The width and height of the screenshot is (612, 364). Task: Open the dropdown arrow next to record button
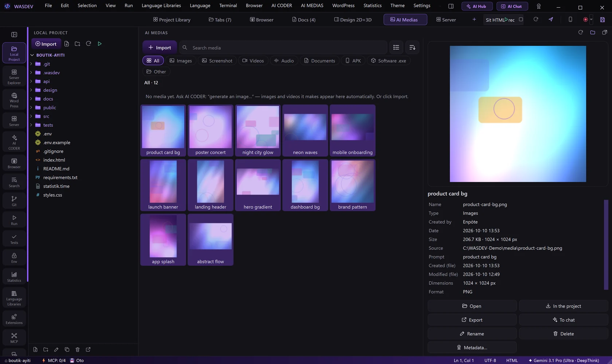point(591,20)
